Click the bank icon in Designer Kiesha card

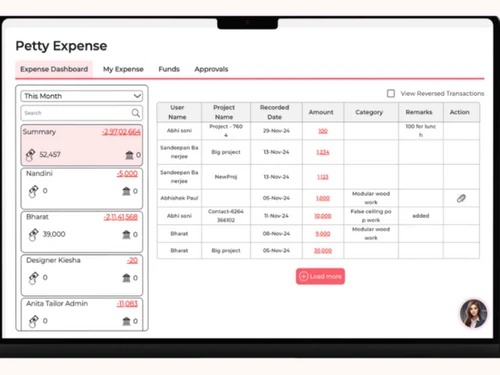click(x=126, y=278)
